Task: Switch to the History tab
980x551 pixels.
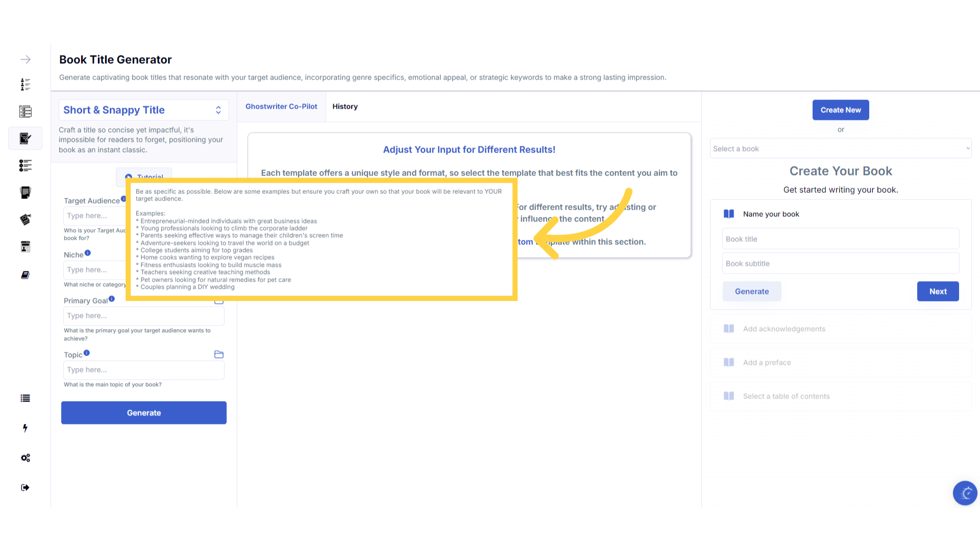Action: [345, 107]
